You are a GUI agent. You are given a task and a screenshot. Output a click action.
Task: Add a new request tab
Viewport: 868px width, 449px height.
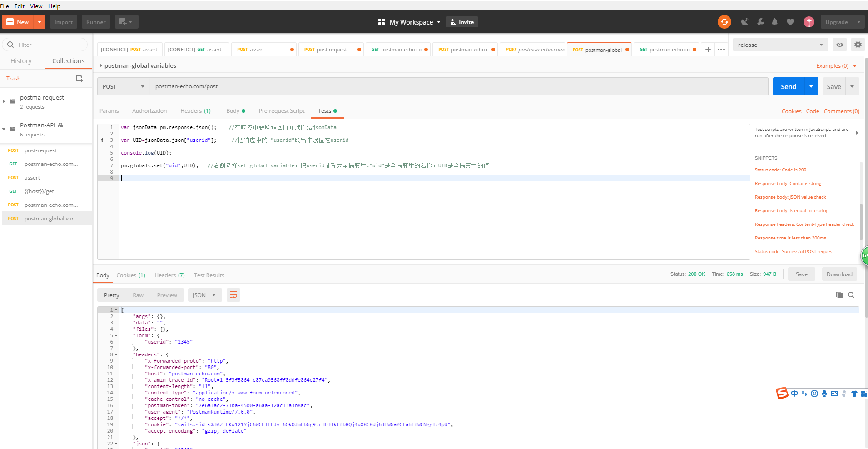(x=708, y=50)
